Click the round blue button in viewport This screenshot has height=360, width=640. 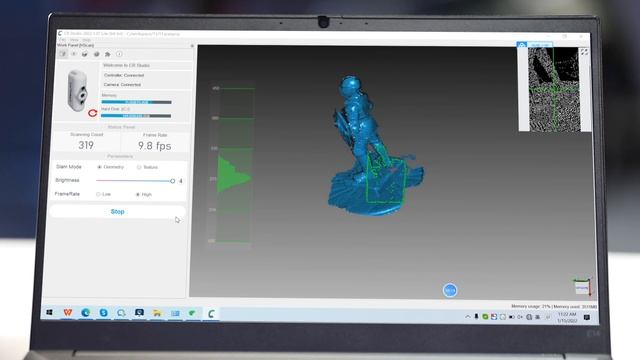point(450,290)
